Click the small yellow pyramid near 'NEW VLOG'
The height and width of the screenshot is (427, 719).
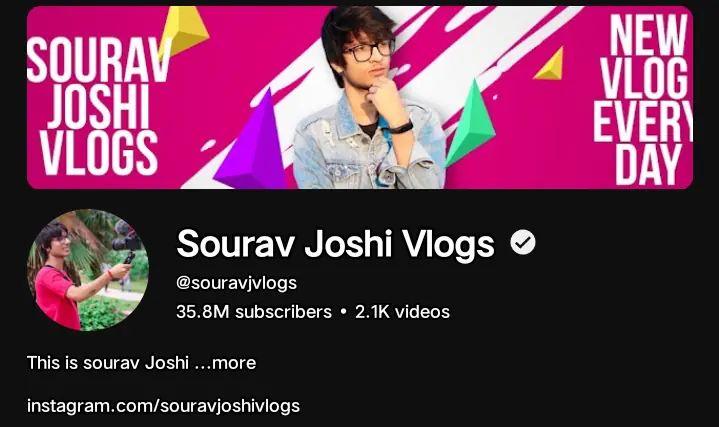[x=550, y=64]
